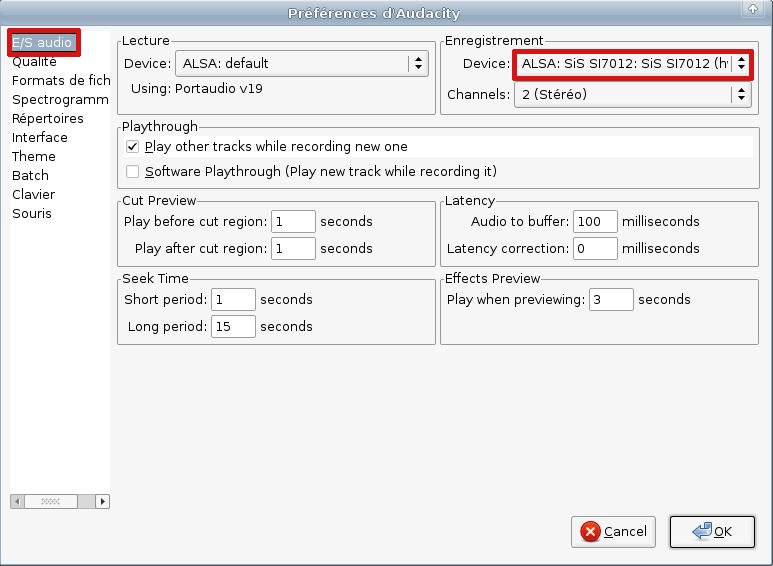Switch to the Répertoires category
This screenshot has width=773, height=566.
point(47,119)
